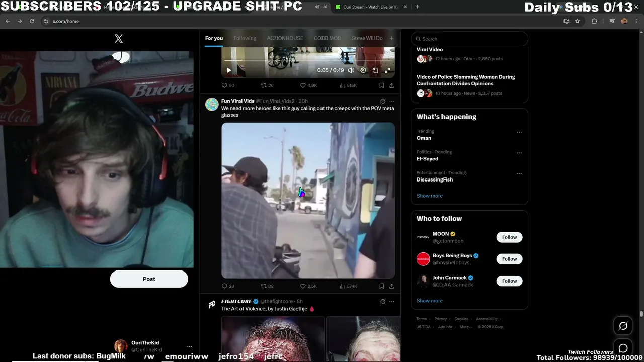Open the Privacy footer link
This screenshot has width=644, height=362.
[x=441, y=319]
